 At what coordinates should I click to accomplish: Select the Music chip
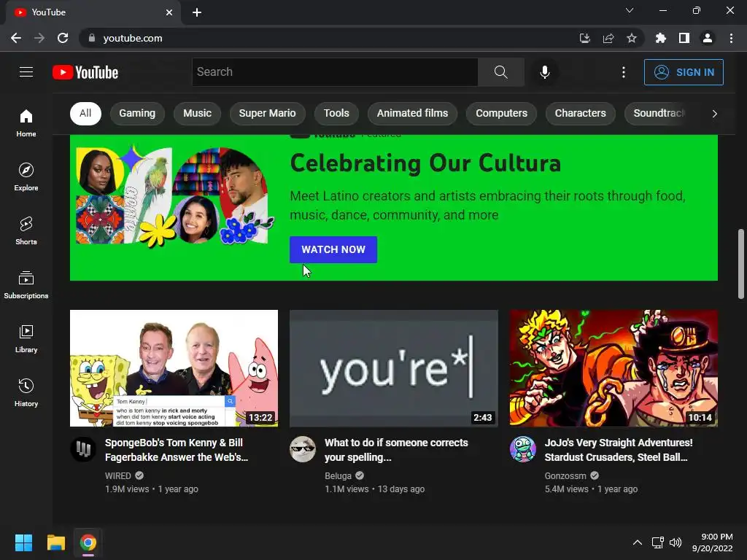click(197, 113)
